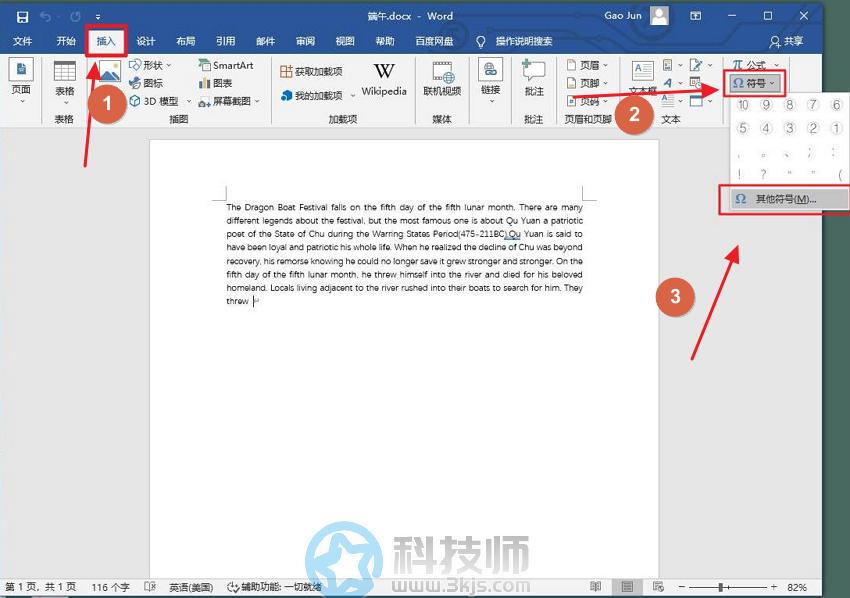Open the 设计 ribbon tab
The height and width of the screenshot is (598, 850).
145,41
